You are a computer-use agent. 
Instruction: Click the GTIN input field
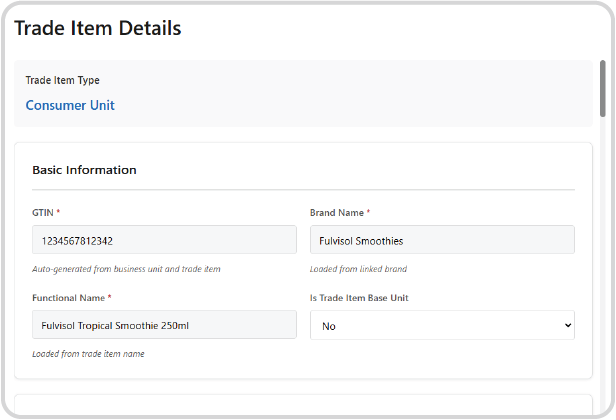pos(164,240)
